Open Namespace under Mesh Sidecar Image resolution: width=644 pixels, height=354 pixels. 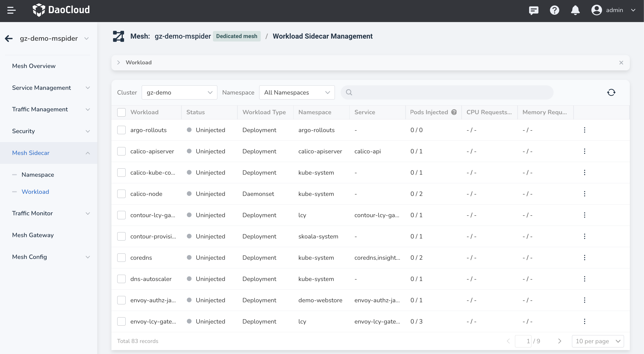[x=38, y=175]
